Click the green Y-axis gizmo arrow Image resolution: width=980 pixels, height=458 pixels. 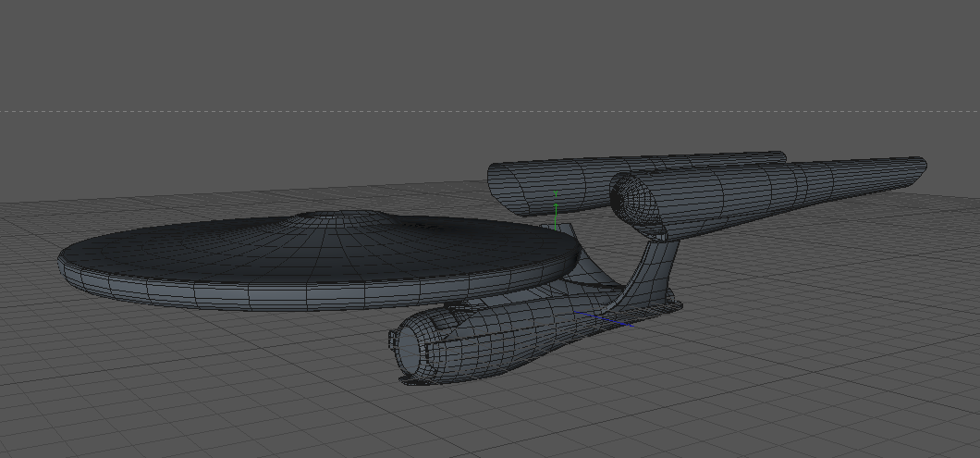tap(556, 210)
